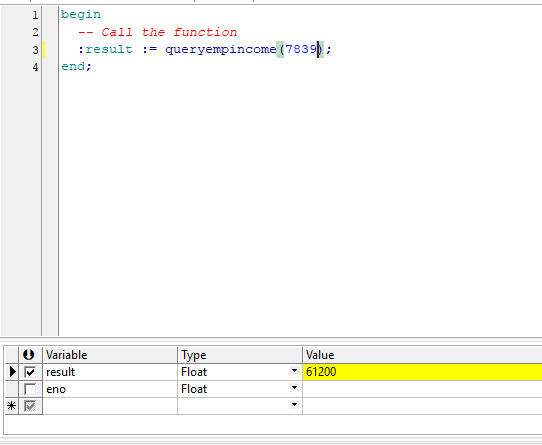Image resolution: width=542 pixels, height=445 pixels.
Task: Toggle the checkbox in the new variable row
Action: click(30, 406)
